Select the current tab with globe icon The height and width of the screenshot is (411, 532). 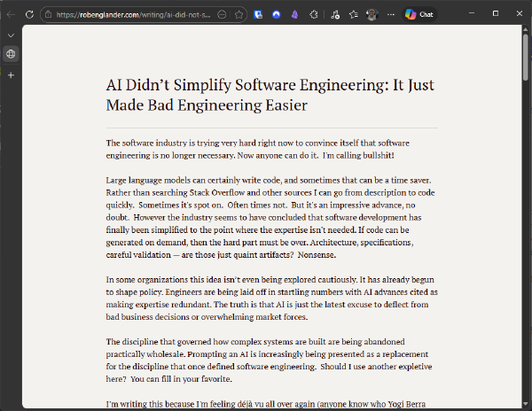click(11, 54)
